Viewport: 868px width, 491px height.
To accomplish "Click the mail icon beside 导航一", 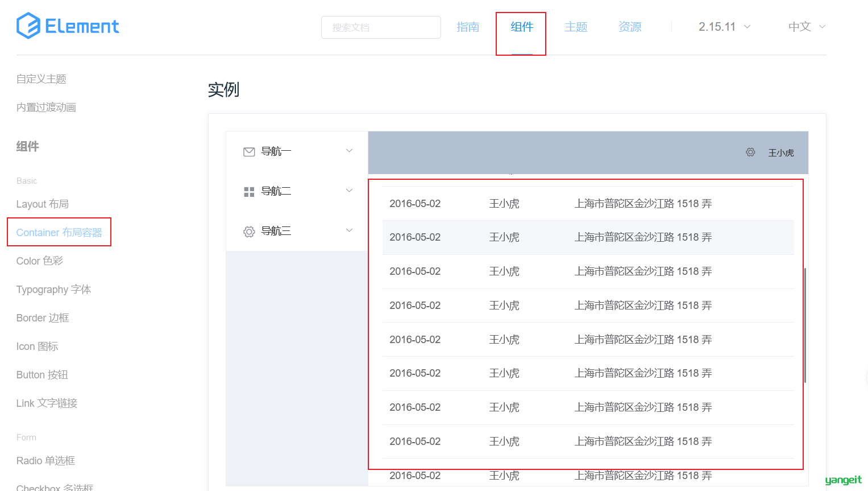I will (249, 152).
